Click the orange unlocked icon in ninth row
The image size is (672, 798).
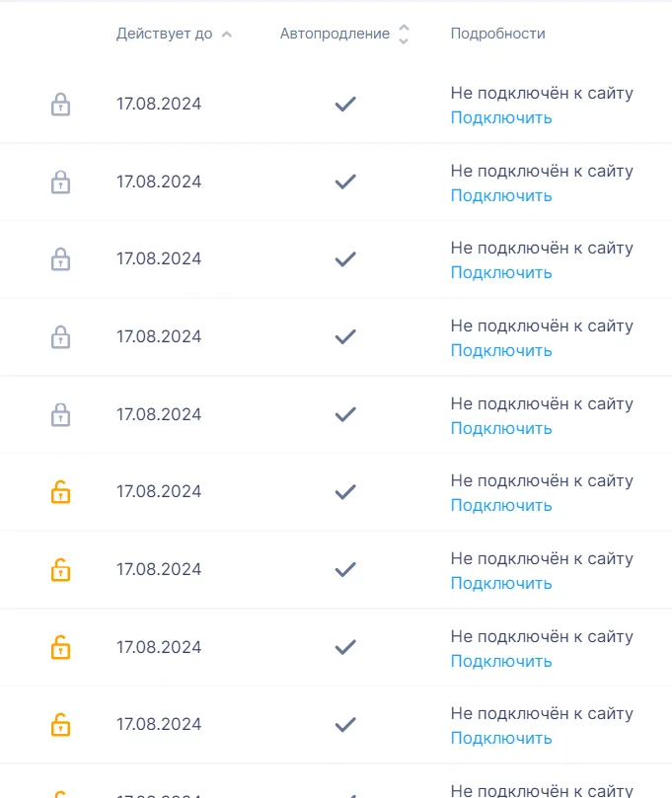(60, 724)
